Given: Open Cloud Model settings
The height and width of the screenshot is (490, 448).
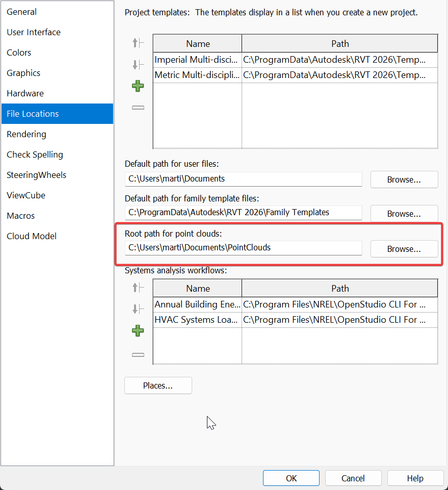Looking at the screenshot, I should (57, 236).
